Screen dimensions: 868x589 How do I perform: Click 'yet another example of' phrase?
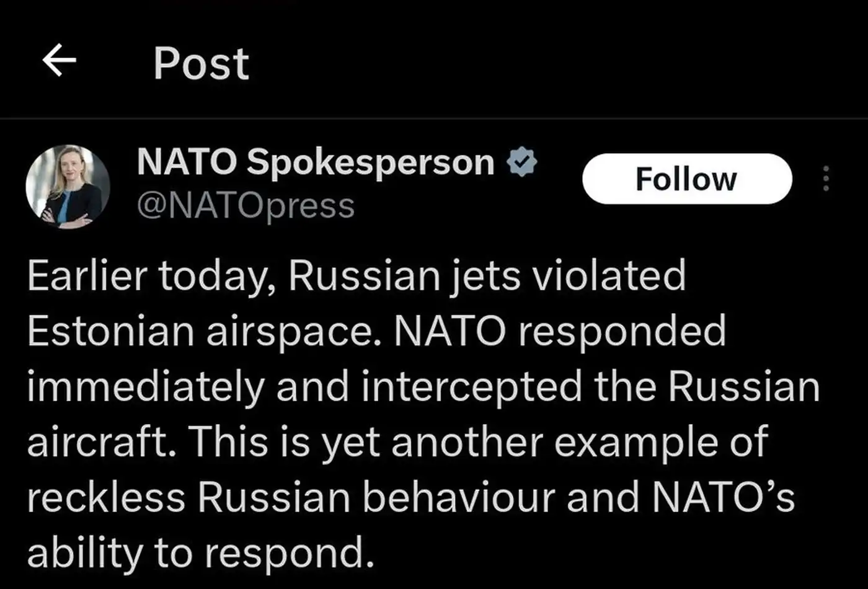[544, 441]
